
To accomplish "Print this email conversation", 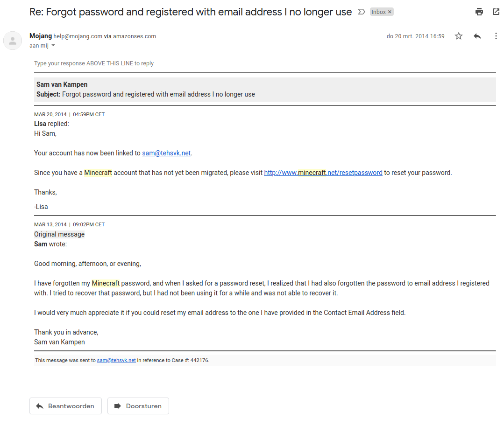I will click(x=479, y=12).
